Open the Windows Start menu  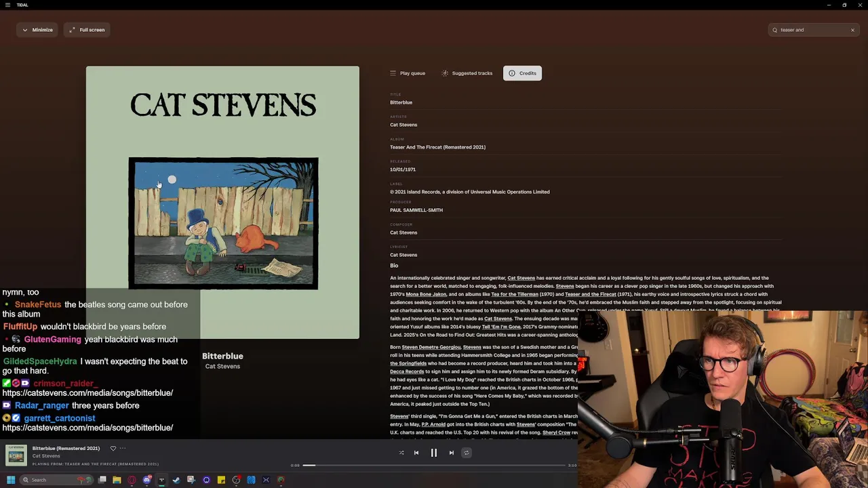click(11, 480)
